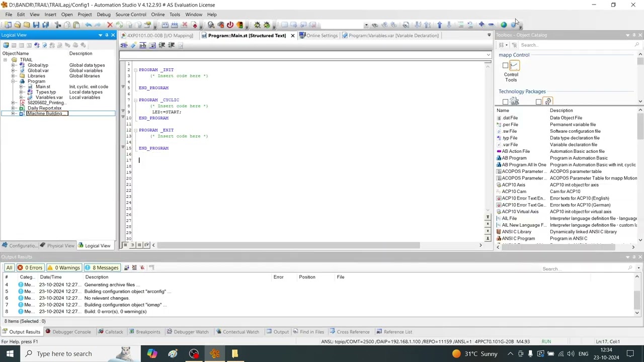This screenshot has height=362, width=644.
Task: Toggle the All filter in Output Results
Action: pyautogui.click(x=9, y=267)
